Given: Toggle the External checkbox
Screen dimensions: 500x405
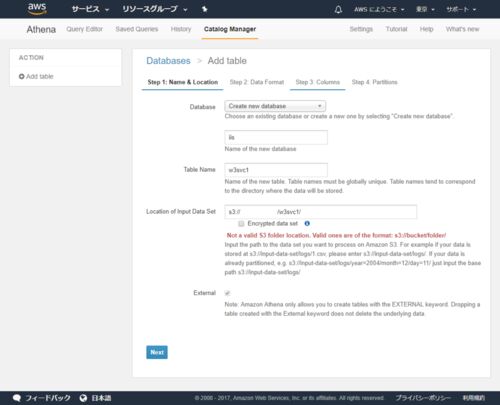Looking at the screenshot, I should [x=227, y=293].
